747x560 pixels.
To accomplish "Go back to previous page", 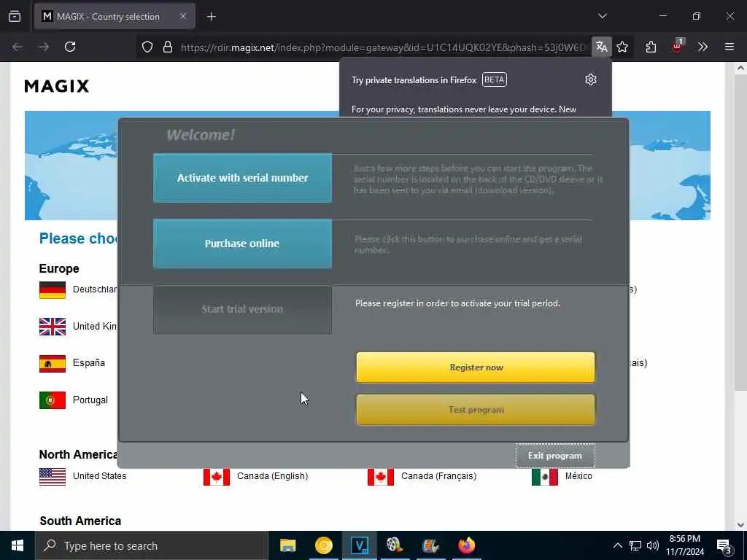I will point(18,47).
